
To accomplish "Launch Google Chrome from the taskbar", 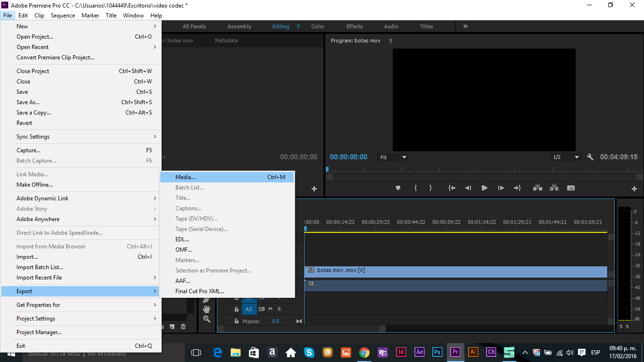I will [364, 352].
